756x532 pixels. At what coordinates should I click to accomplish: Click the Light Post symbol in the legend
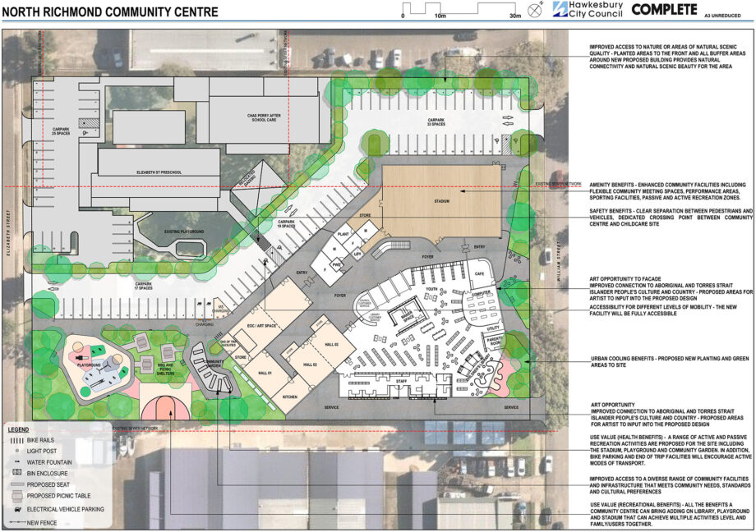click(16, 451)
